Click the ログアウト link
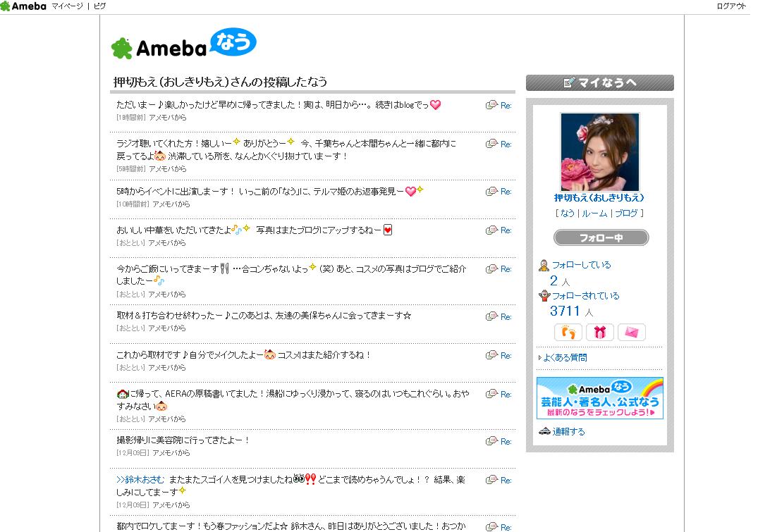 731,6
